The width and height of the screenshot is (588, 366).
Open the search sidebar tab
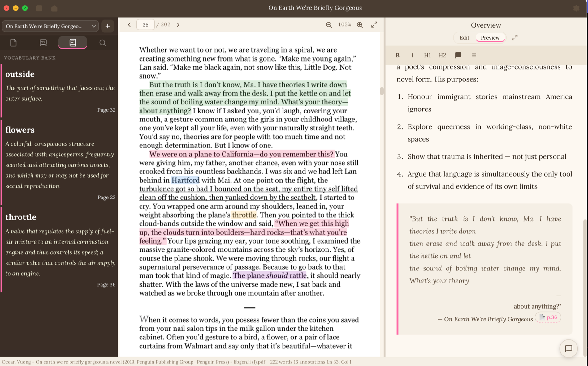(x=102, y=43)
